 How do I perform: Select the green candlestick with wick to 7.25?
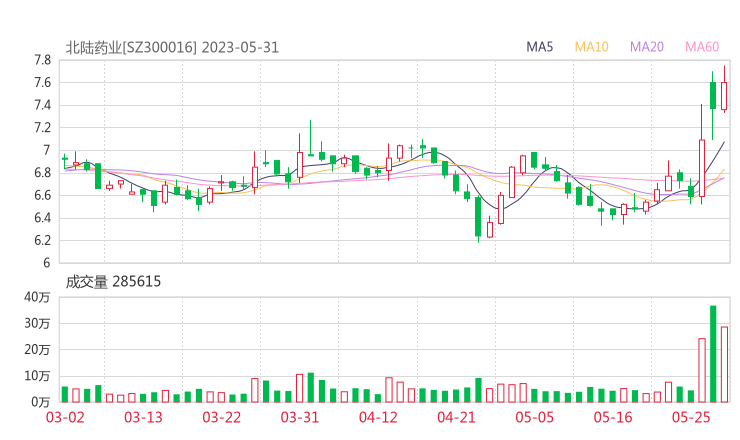click(311, 138)
